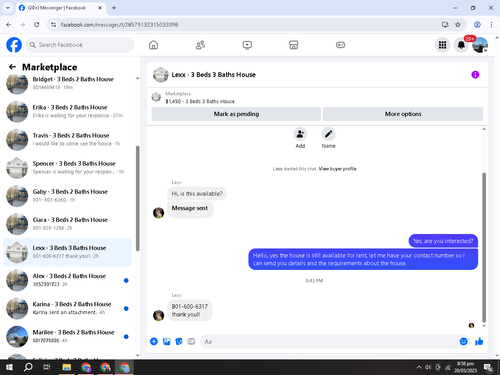Screen dimensions: 500x375
Task: Go back with browser back arrow
Action: pos(9,24)
